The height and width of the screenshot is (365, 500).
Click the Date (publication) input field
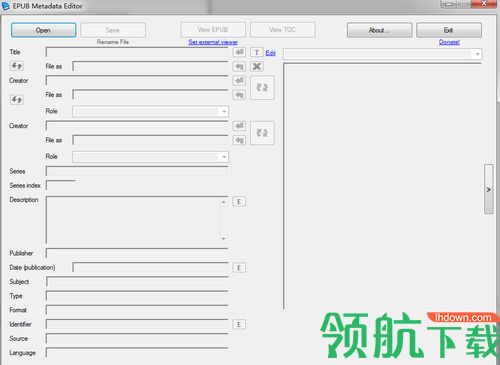150,268
